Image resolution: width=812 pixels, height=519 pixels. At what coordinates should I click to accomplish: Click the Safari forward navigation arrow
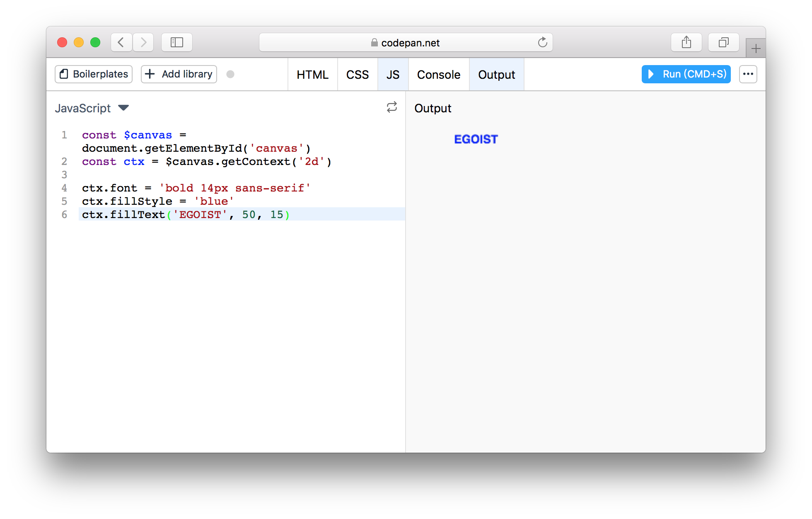pos(143,42)
